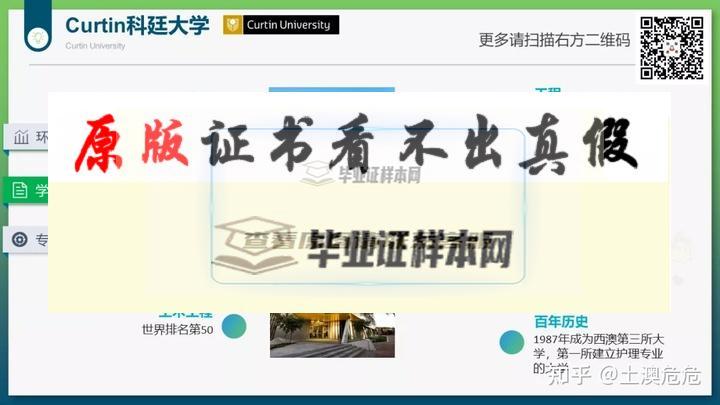Click the 1987年成为西澳第三所大学 paragraph
The image size is (720, 405).
[x=598, y=354]
